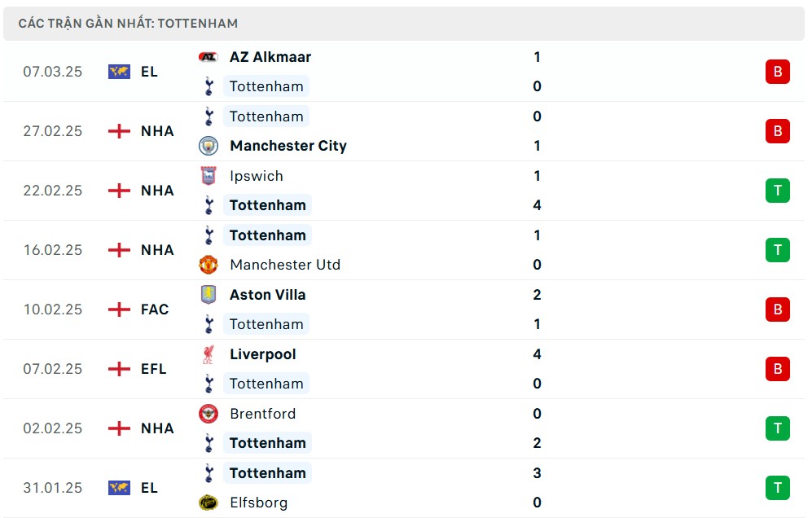The image size is (812, 518).
Task: Open the Manchester City team link
Action: click(x=288, y=146)
